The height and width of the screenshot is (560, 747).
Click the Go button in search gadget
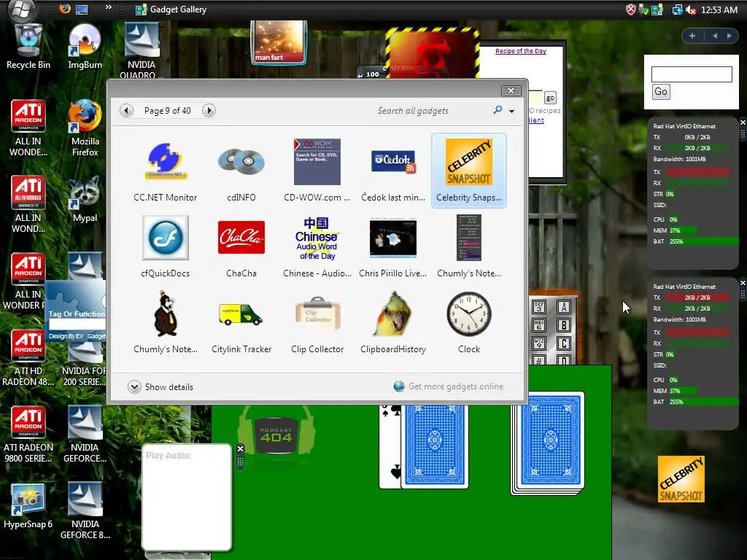(661, 91)
